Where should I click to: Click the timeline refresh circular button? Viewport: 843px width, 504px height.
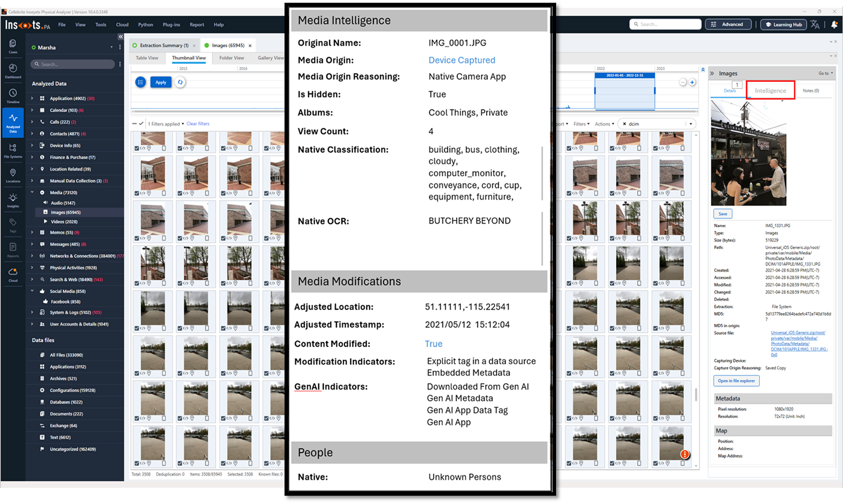click(180, 82)
